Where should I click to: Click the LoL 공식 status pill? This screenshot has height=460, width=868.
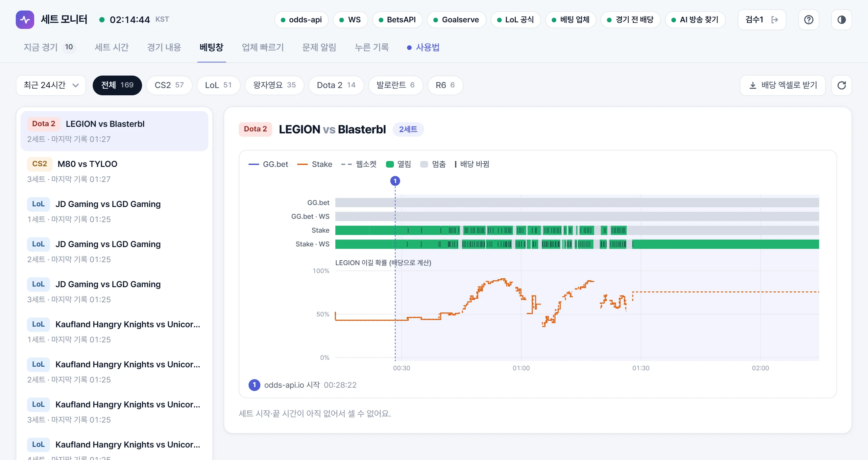[516, 19]
